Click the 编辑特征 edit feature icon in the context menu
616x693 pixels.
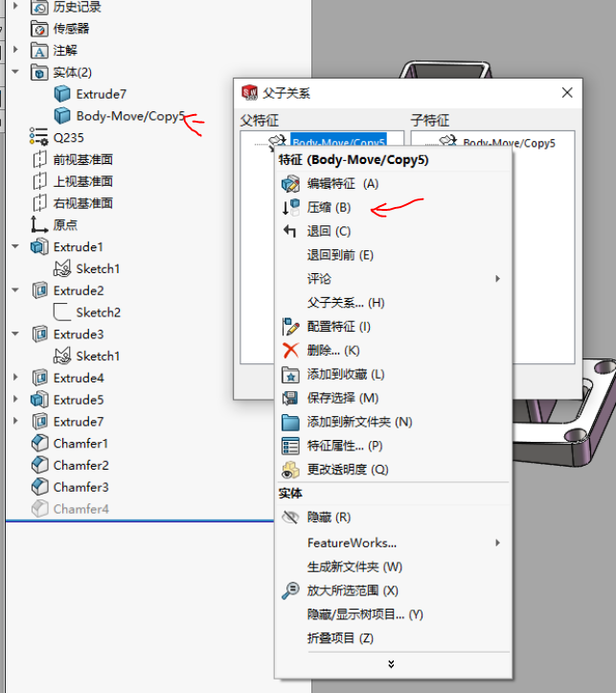tap(290, 183)
